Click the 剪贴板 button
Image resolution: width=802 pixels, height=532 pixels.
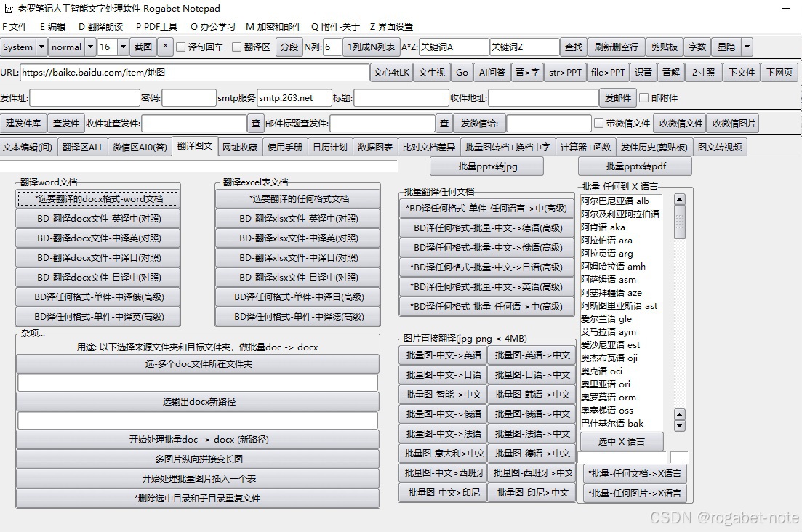(x=665, y=47)
